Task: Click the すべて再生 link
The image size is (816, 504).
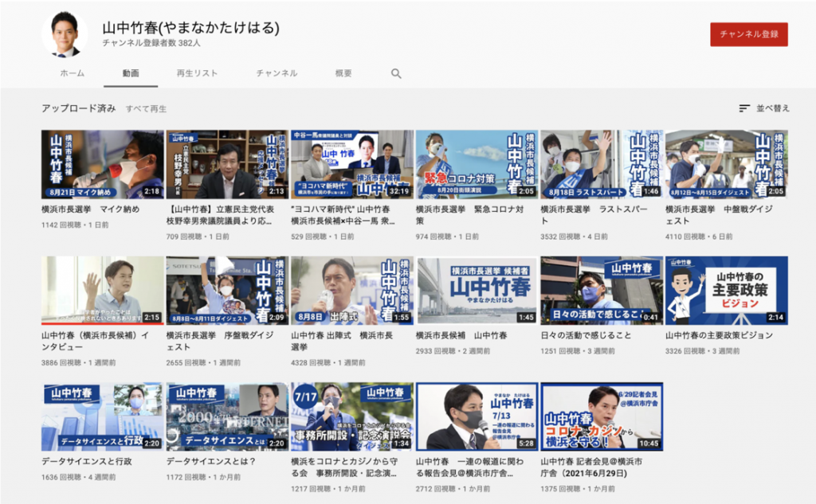Action: 146,108
